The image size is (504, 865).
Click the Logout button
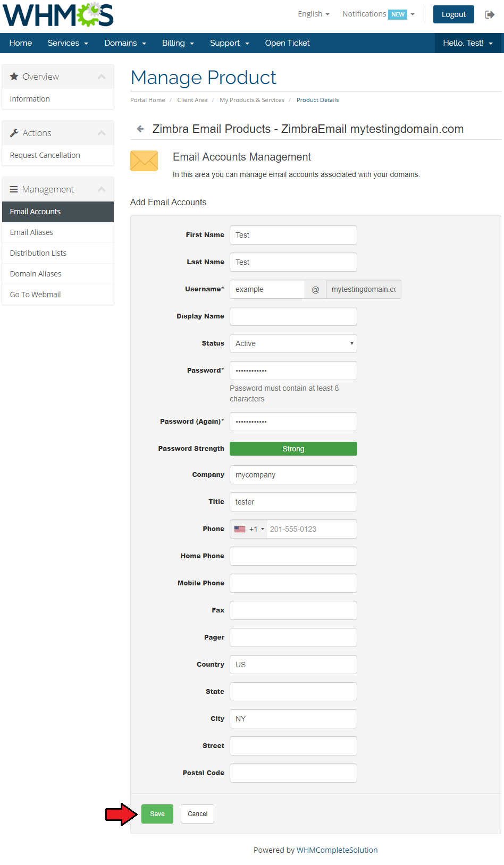pos(453,14)
